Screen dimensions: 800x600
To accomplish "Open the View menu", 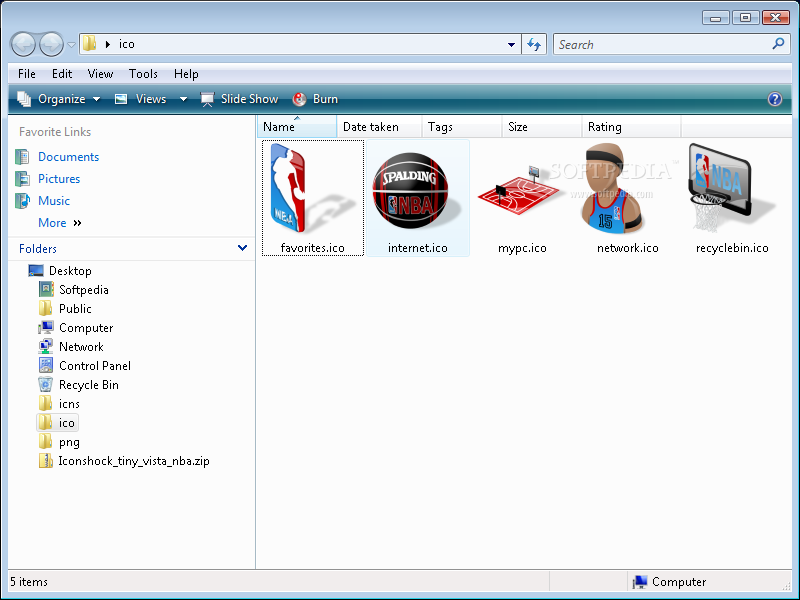I will tap(100, 74).
